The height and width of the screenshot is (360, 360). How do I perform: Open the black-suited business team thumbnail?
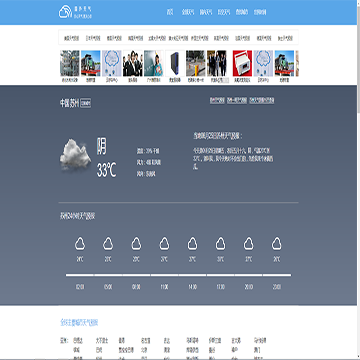[133, 63]
